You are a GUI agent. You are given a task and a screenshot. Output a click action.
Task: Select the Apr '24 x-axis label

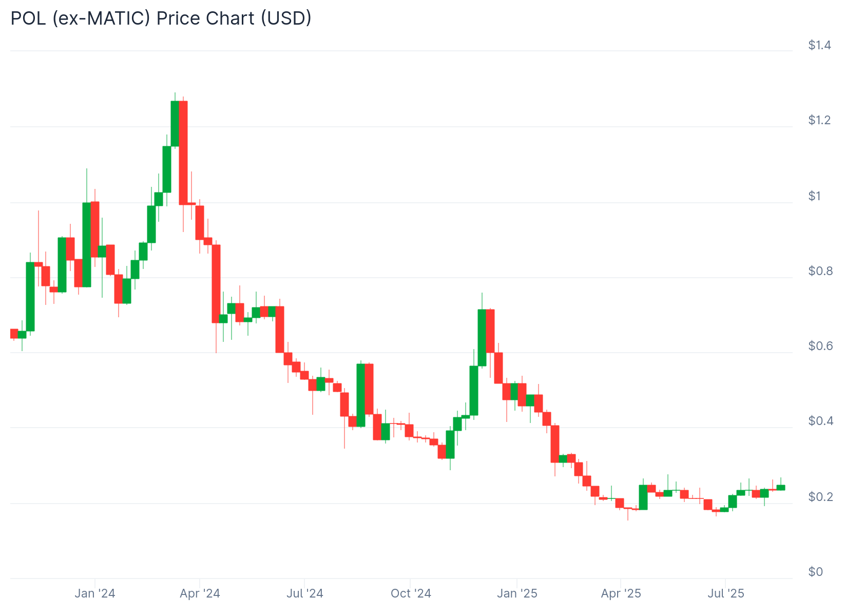coord(200,594)
